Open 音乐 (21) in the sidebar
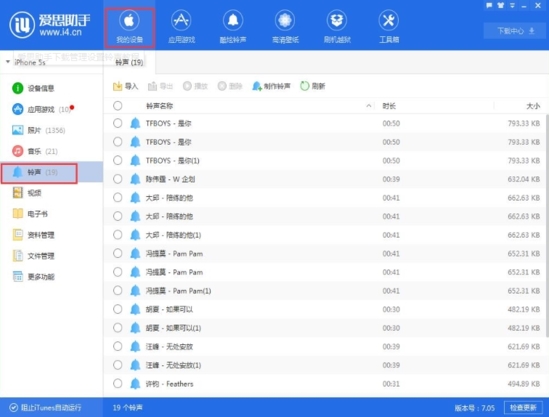 click(x=35, y=151)
